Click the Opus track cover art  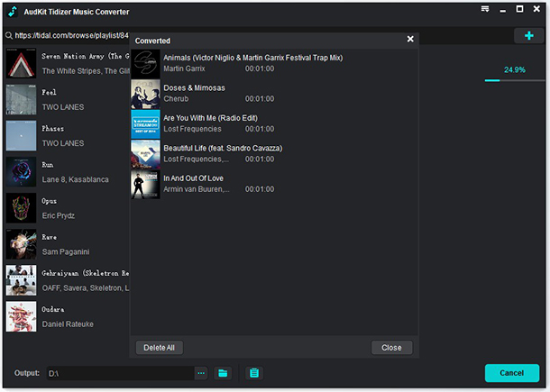[x=21, y=207]
